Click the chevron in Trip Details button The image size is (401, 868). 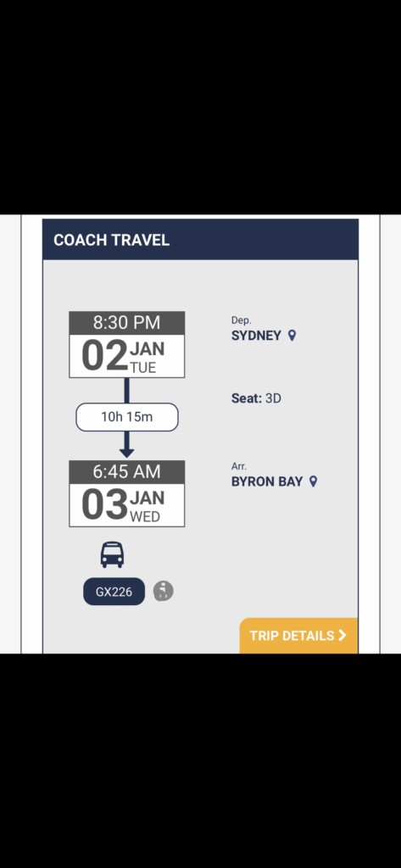pos(343,635)
